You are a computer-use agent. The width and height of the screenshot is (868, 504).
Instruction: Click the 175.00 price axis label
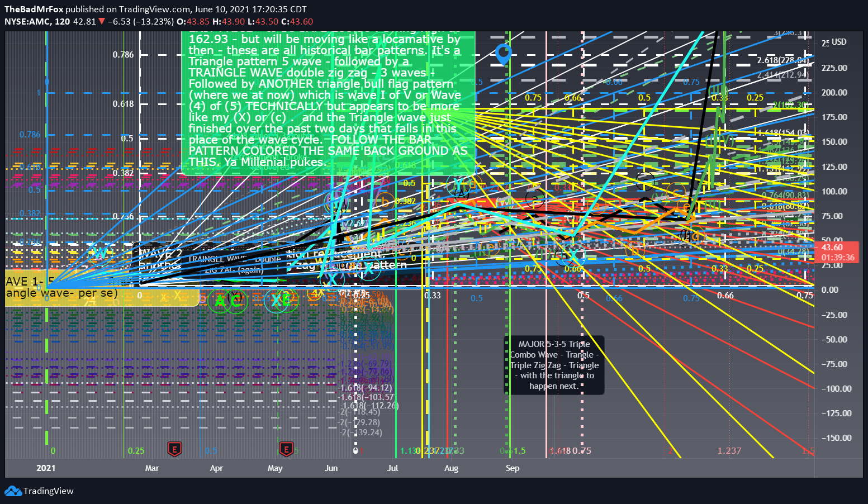[x=834, y=117]
